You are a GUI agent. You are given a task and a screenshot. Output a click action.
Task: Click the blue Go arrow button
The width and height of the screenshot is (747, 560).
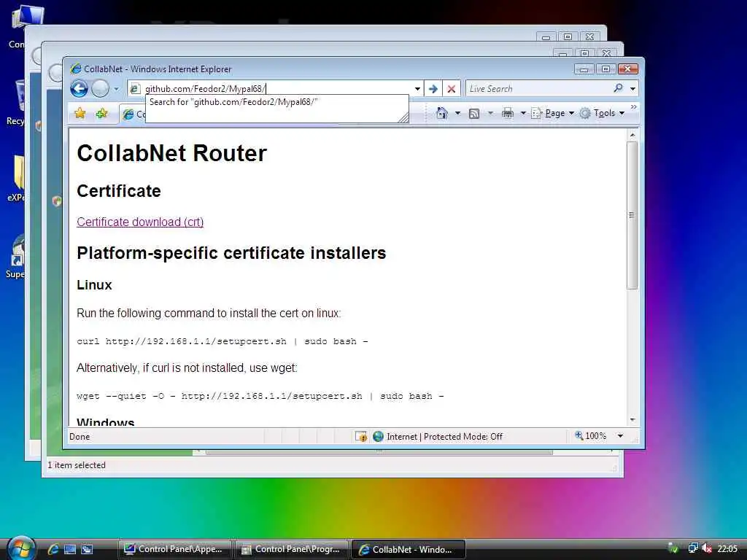(x=433, y=89)
